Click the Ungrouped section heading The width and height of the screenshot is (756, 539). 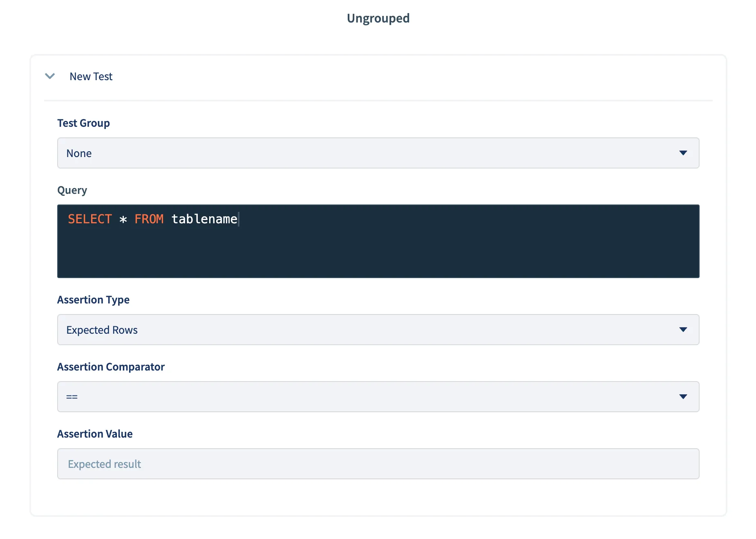click(x=378, y=18)
